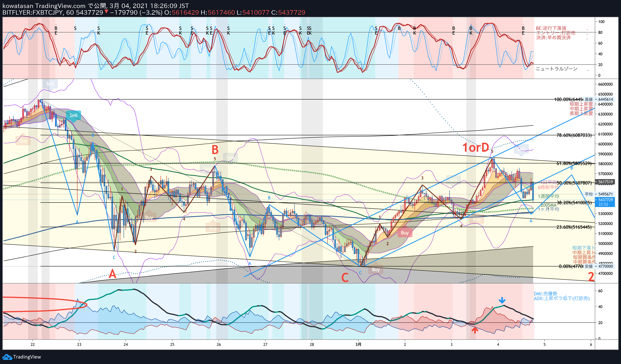This screenshot has height=364, width=621.
Task: Click the 200SMA line label
Action: (548, 205)
